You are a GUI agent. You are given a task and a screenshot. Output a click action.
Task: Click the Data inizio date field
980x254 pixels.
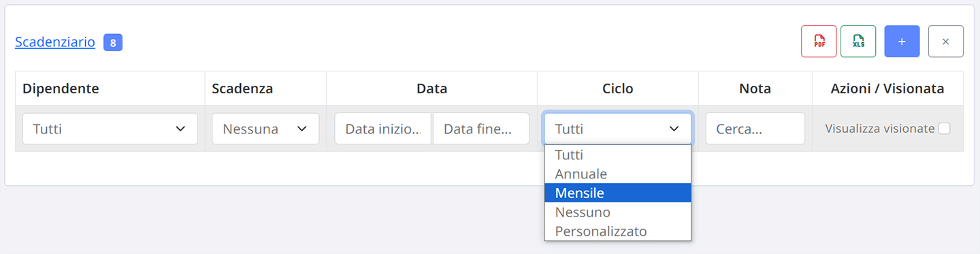(383, 129)
